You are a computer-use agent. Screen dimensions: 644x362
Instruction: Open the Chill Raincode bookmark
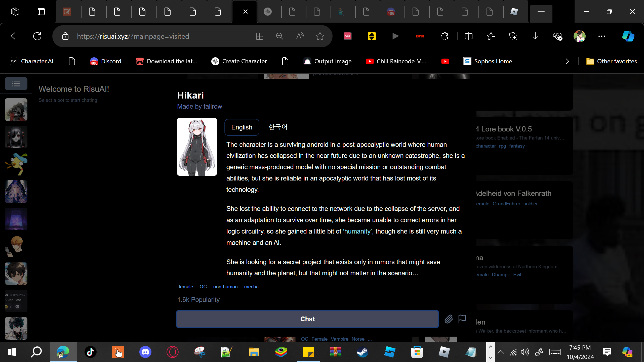[x=396, y=61]
